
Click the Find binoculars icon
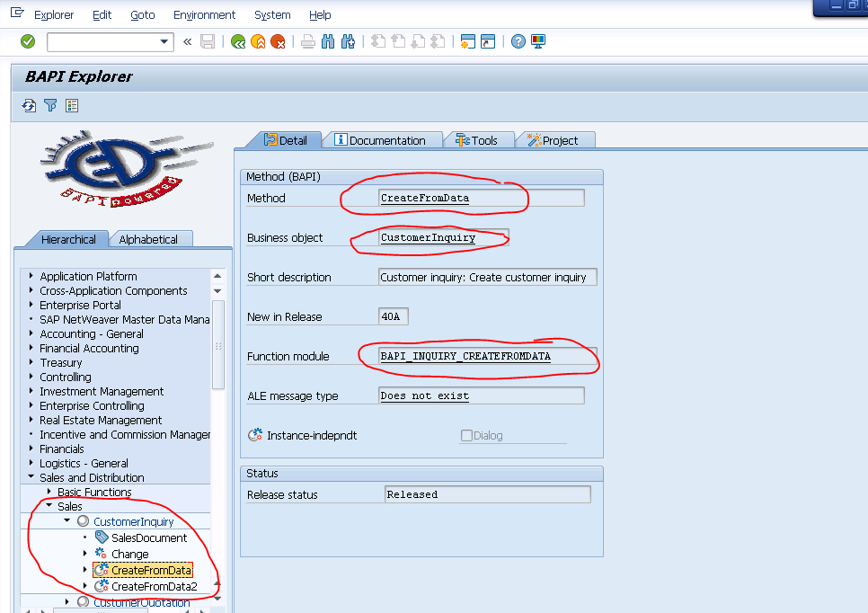coord(326,41)
